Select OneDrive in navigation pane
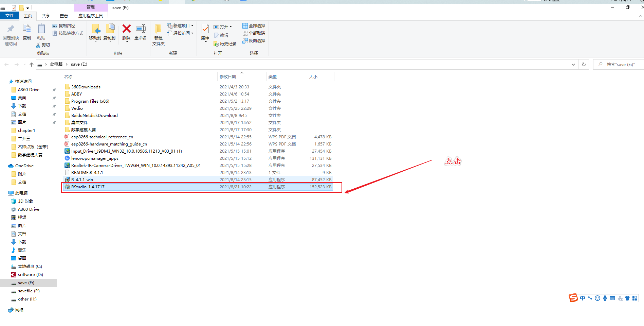The width and height of the screenshot is (644, 326). pos(24,166)
